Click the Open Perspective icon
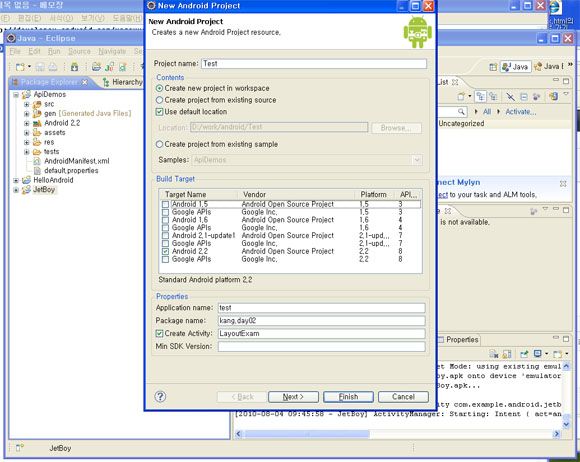 pyautogui.click(x=493, y=67)
